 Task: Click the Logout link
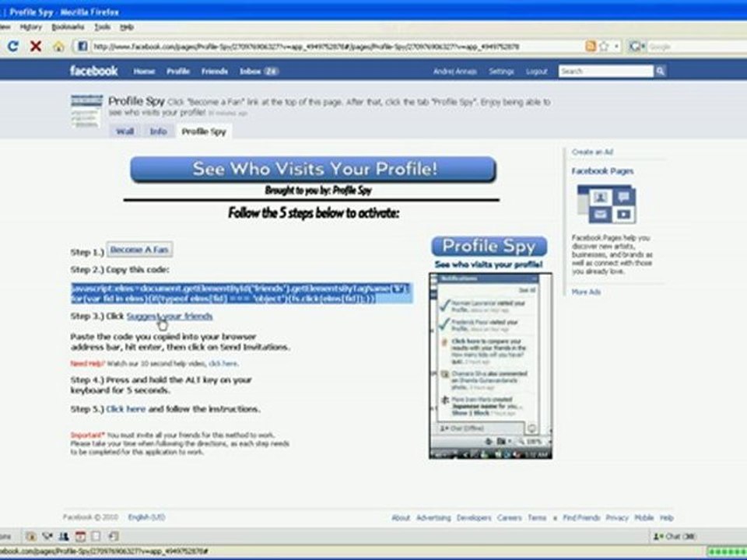(536, 72)
